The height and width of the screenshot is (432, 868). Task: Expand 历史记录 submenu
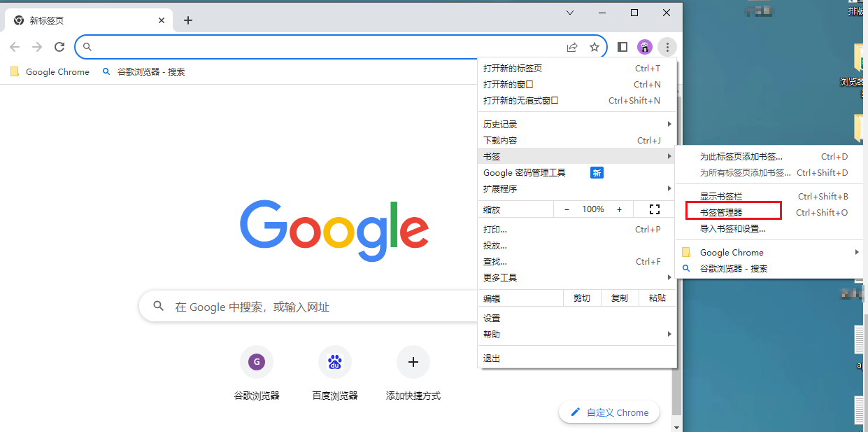point(577,124)
